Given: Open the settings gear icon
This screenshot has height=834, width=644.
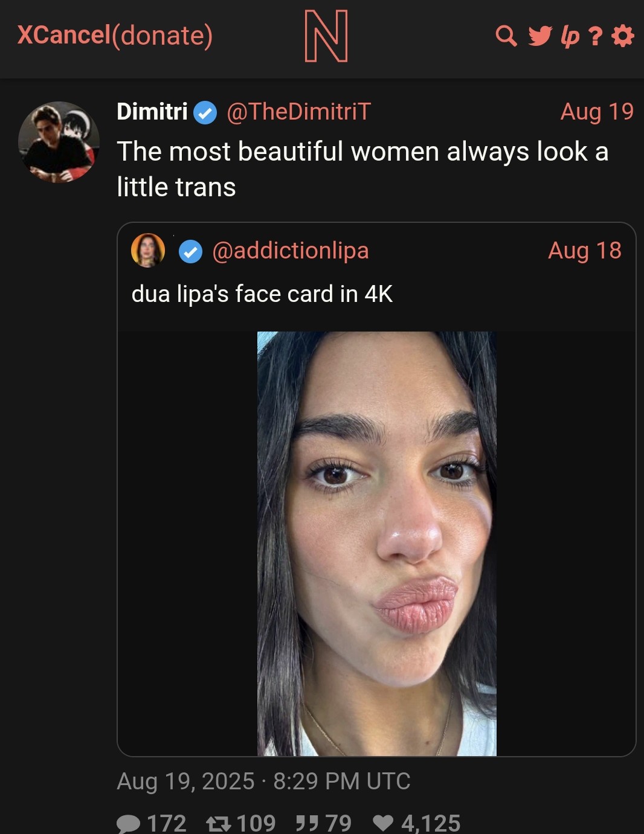Looking at the screenshot, I should point(623,36).
